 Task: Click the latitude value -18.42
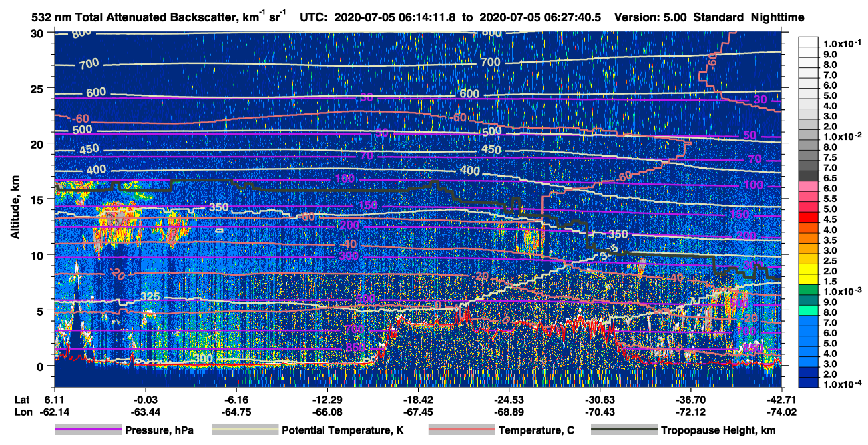click(418, 400)
